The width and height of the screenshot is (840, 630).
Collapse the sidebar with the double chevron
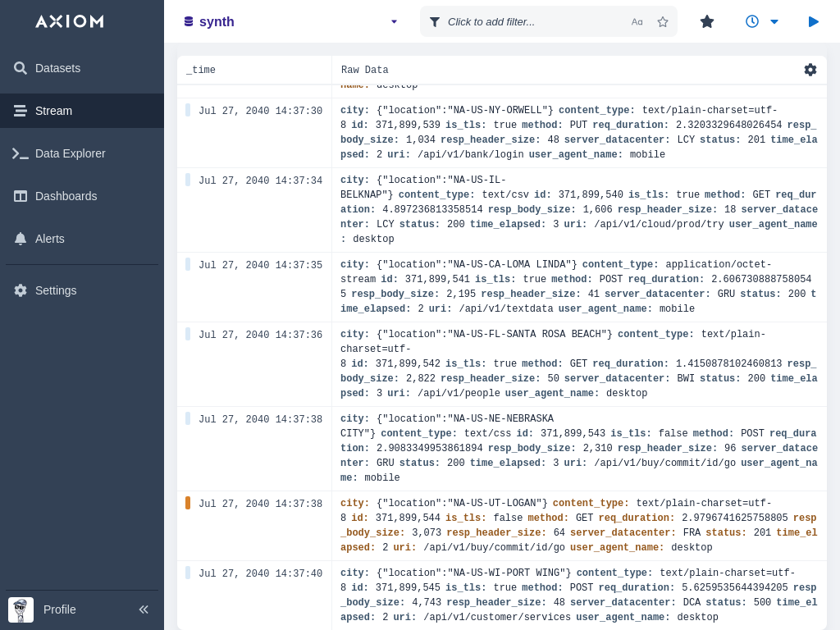144,609
